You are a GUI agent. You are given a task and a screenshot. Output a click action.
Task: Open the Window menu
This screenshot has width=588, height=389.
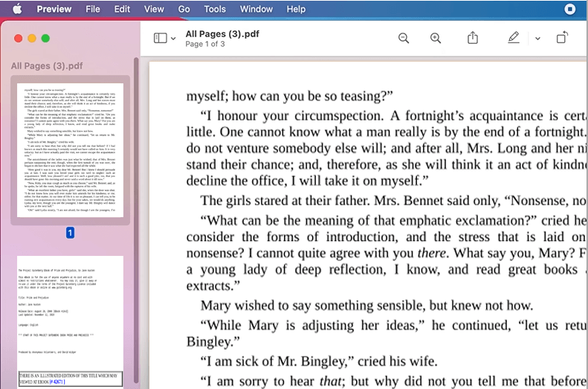(x=256, y=9)
